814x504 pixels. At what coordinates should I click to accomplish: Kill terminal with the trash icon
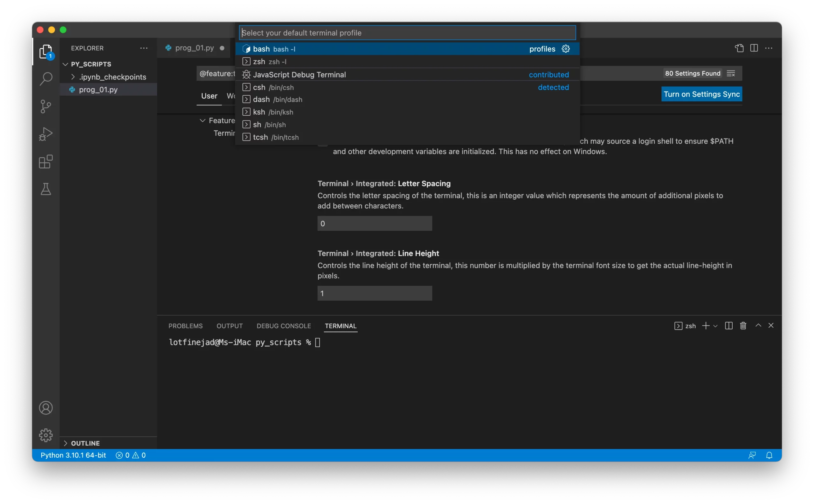coord(743,326)
